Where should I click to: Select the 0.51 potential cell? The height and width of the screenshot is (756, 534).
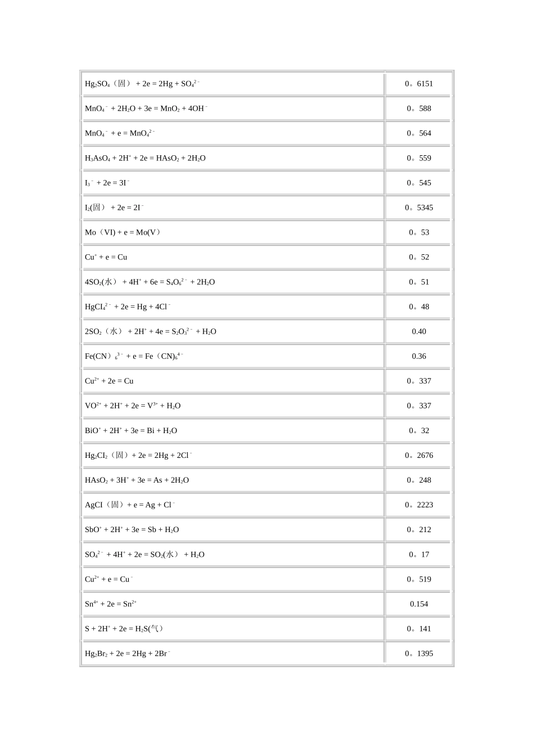tap(419, 282)
